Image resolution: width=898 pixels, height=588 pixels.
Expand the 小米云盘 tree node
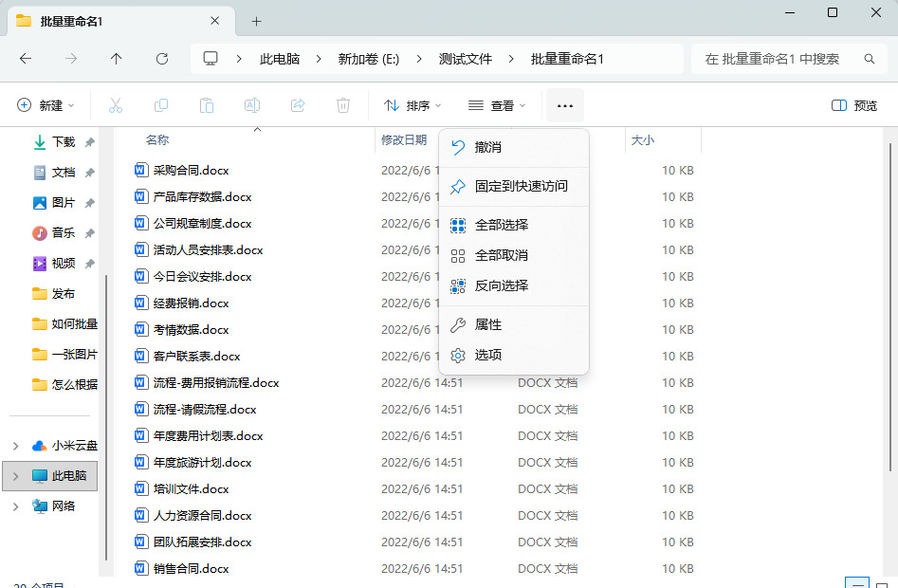(x=15, y=446)
